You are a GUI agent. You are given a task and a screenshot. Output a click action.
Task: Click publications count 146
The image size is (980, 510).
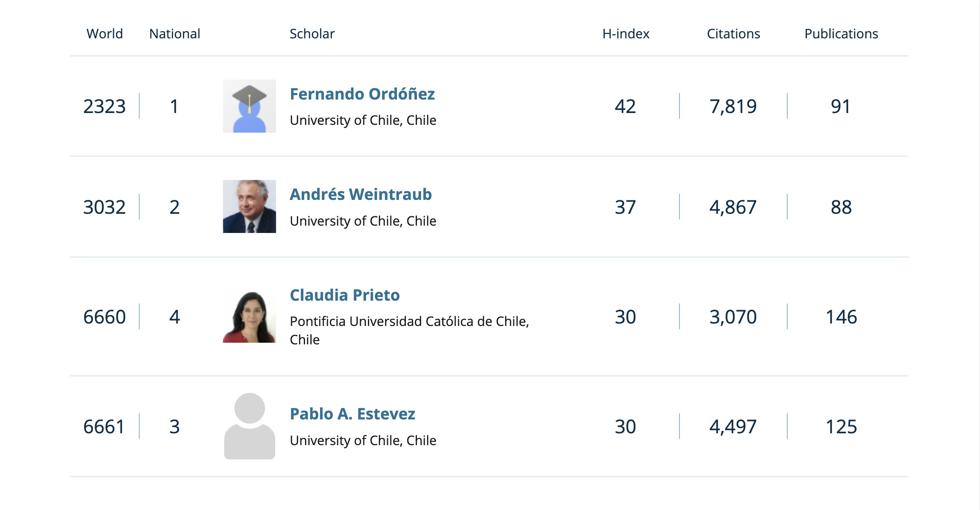coord(841,317)
